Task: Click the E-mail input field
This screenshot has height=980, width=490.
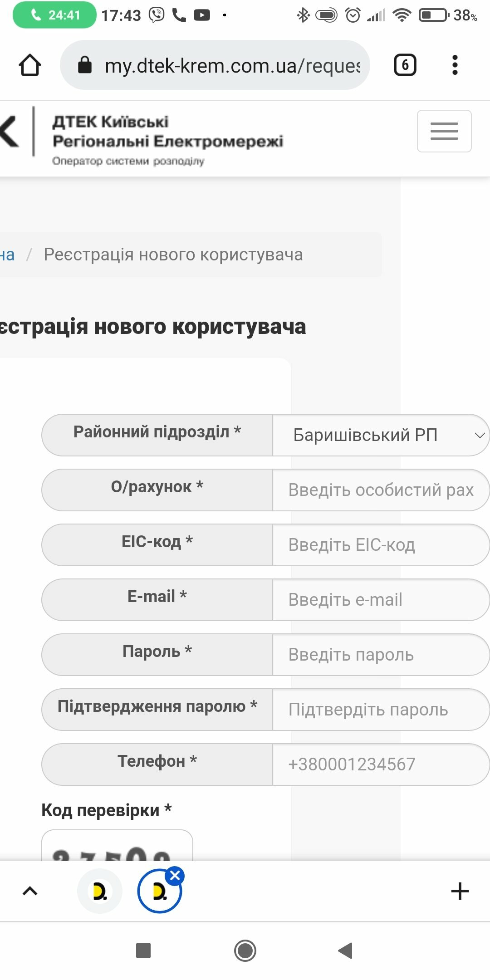Action: 381,600
